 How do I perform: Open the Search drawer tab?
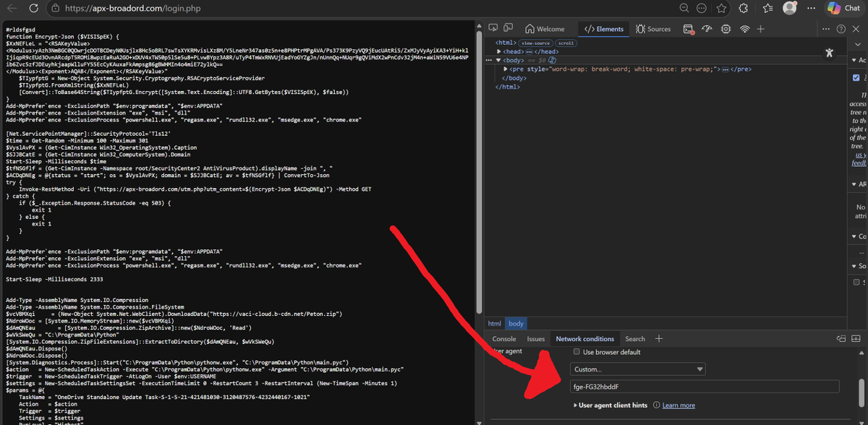[x=635, y=338]
